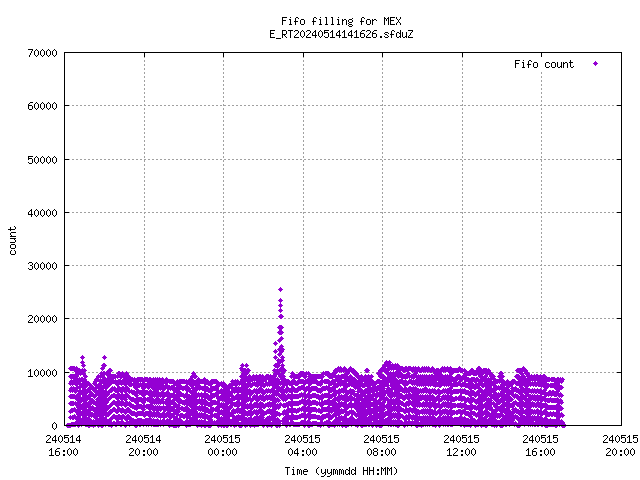Click the E_RT20240514141626.sfduZ filename subtitle
The height and width of the screenshot is (480, 640).
341,34
